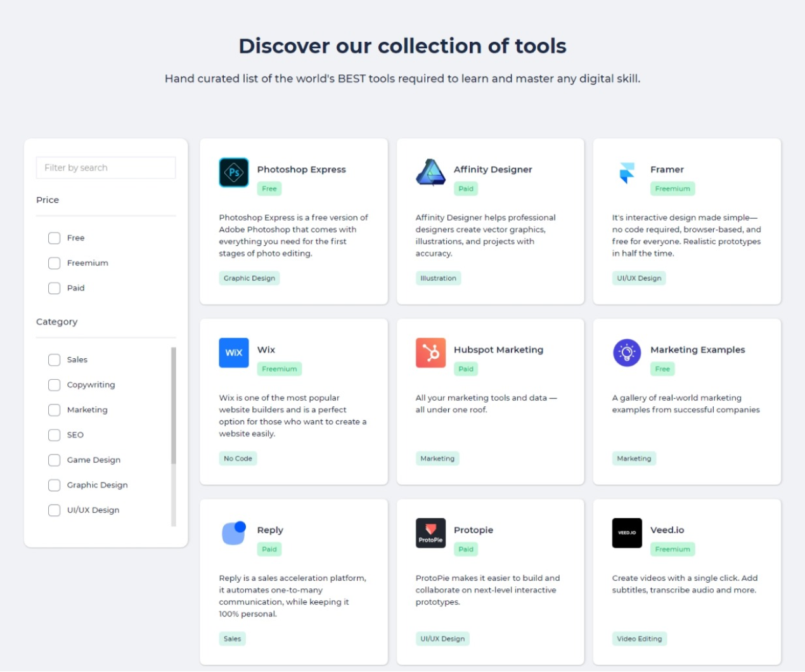Screen dimensions: 805x672
Task: Enable the Copywriting category checkbox
Action: [x=54, y=385]
